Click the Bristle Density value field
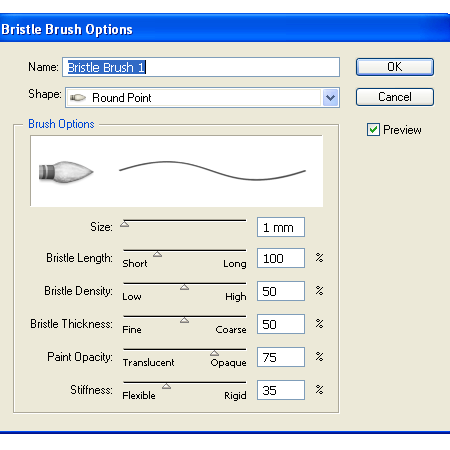This screenshot has height=450, width=450. [281, 291]
